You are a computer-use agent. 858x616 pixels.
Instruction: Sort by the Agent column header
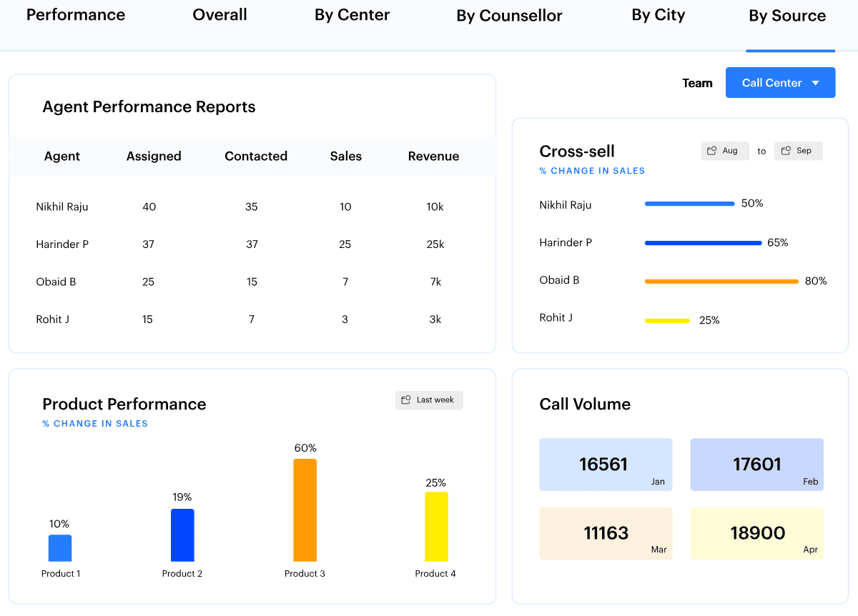tap(62, 157)
